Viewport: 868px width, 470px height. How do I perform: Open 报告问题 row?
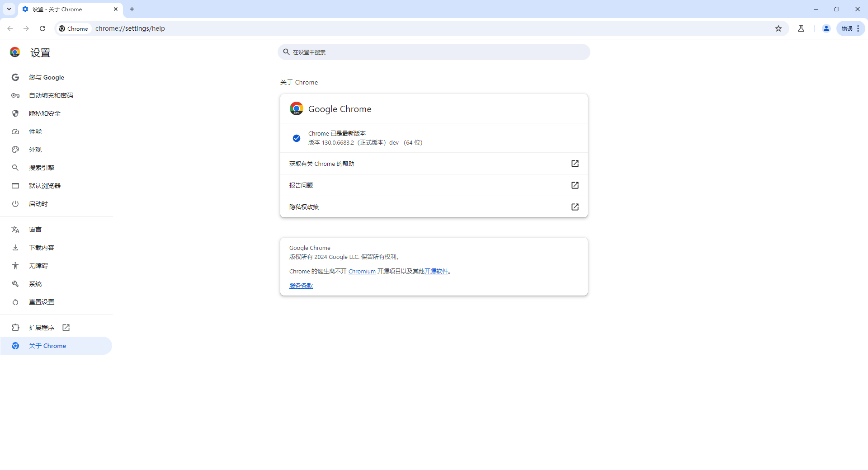(434, 185)
